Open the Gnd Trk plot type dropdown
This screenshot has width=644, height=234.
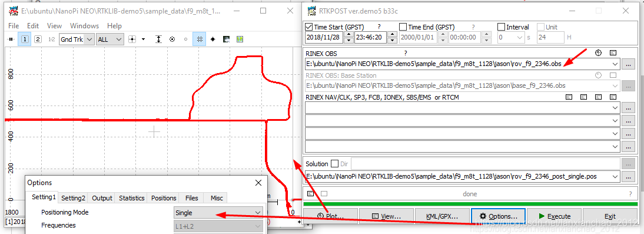point(77,39)
